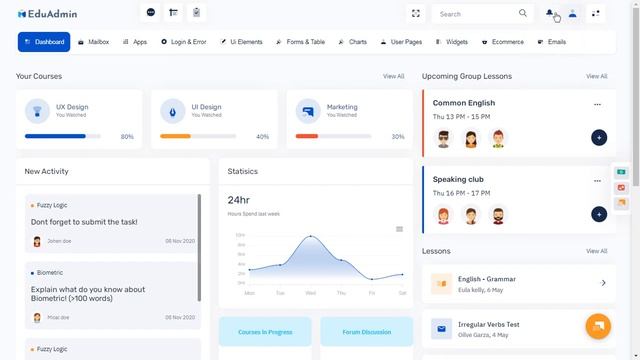Open the Ecommerce menu
Image resolution: width=640 pixels, height=360 pixels.
503,42
